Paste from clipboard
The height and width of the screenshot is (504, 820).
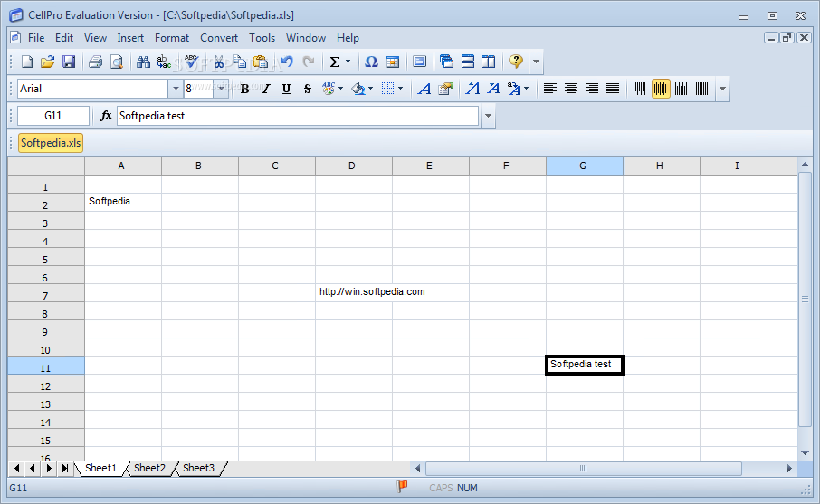click(261, 62)
